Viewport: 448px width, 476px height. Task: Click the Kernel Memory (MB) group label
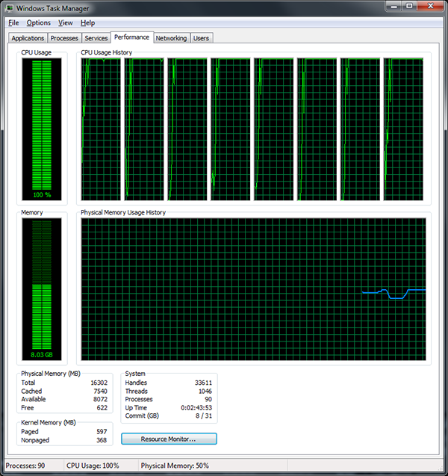(x=49, y=423)
